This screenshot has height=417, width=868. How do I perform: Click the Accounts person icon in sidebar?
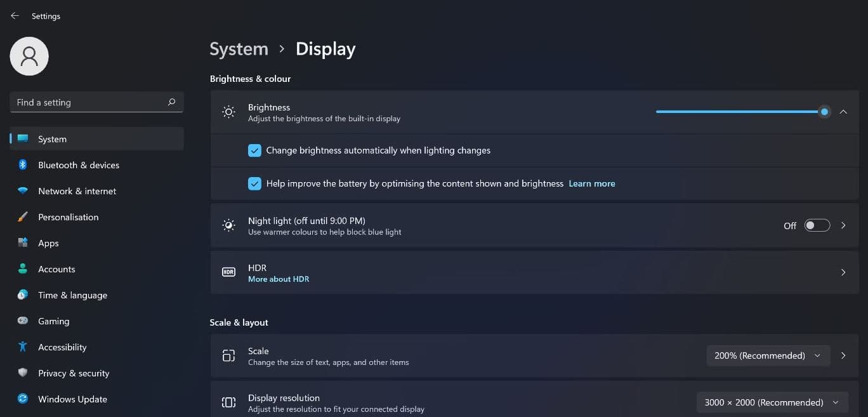[23, 268]
